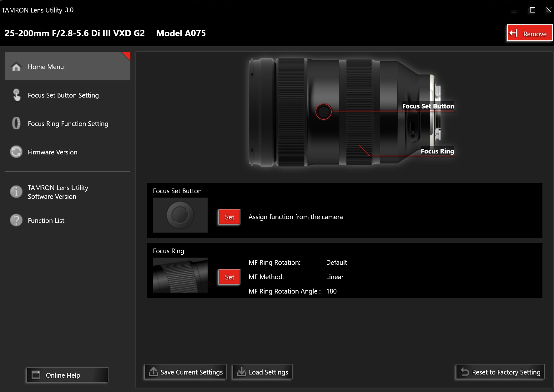Screen dimensions: 554x392
Task: Click the Load Settings button
Action: pyautogui.click(x=263, y=372)
